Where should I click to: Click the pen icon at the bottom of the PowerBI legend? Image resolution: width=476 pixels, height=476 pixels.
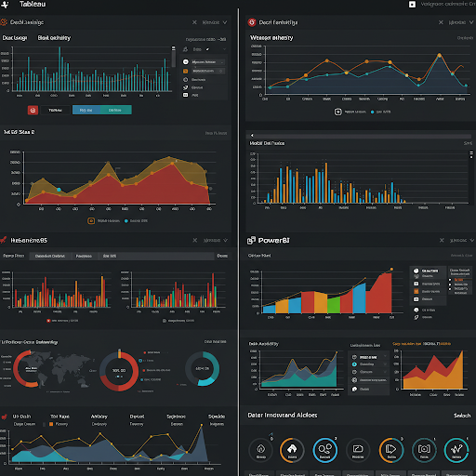tap(416, 317)
